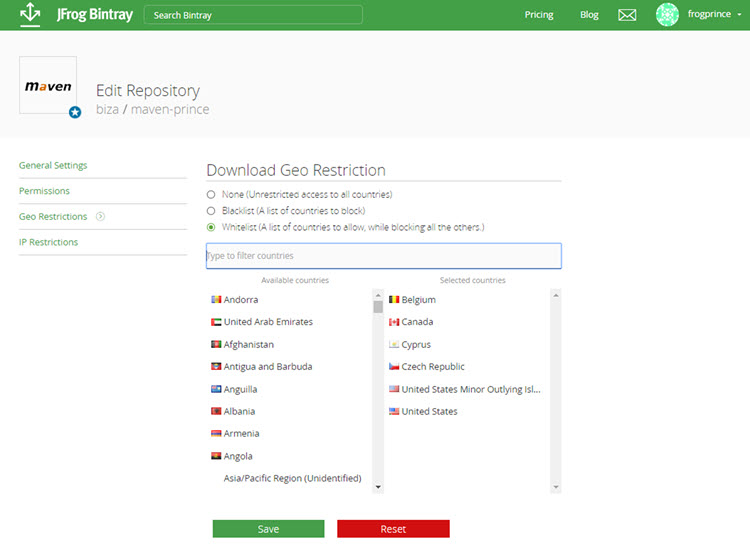Select Canada in selected countries
Image resolution: width=750 pixels, height=554 pixels.
418,322
